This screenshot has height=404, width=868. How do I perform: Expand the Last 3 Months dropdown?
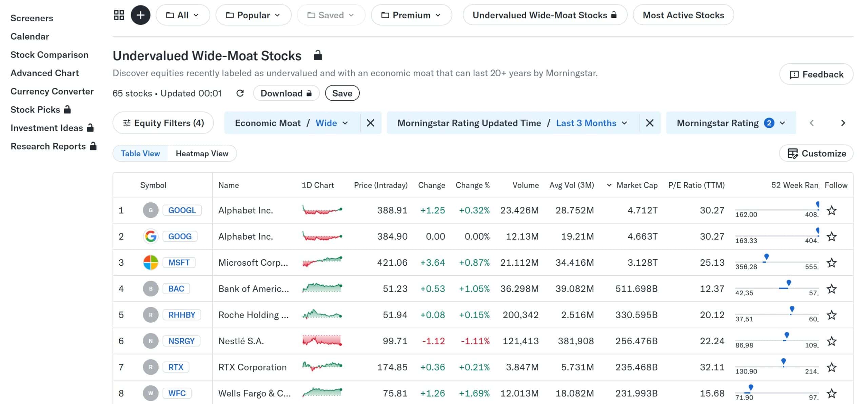(592, 123)
